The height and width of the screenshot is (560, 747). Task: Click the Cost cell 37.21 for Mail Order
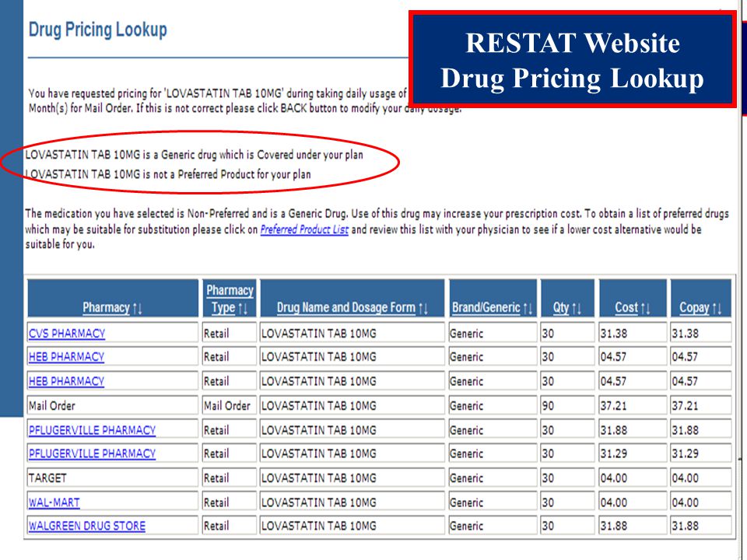click(x=633, y=406)
